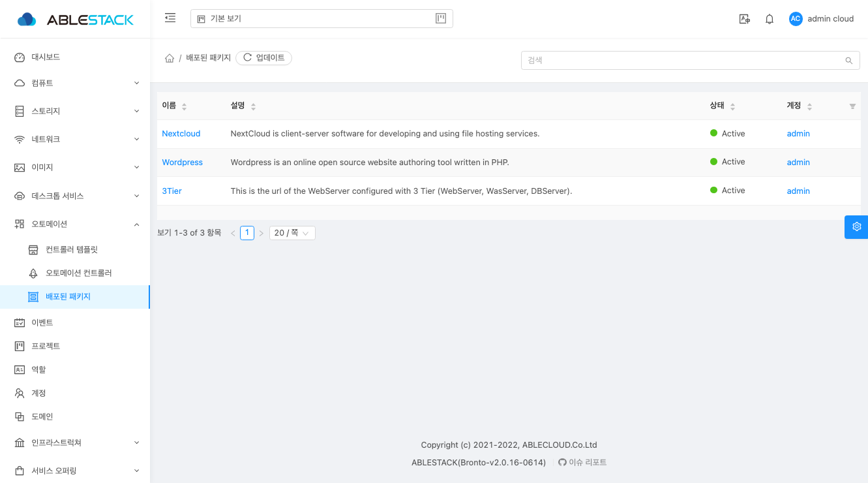Viewport: 868px width, 483px height.
Task: Expand the 서비스 오퍼링 menu chevron
Action: 137,471
